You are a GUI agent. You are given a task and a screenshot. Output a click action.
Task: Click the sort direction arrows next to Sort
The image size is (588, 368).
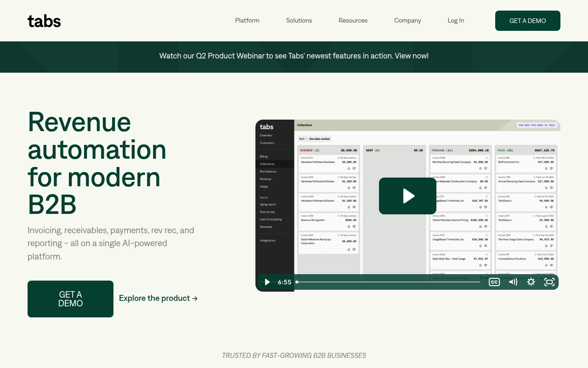tap(307, 138)
